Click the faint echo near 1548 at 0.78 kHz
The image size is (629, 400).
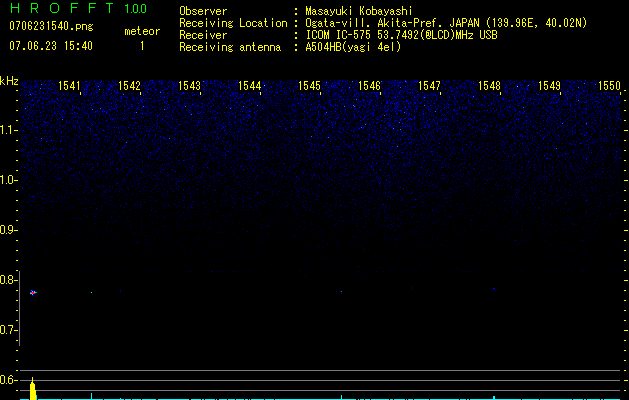coord(494,288)
